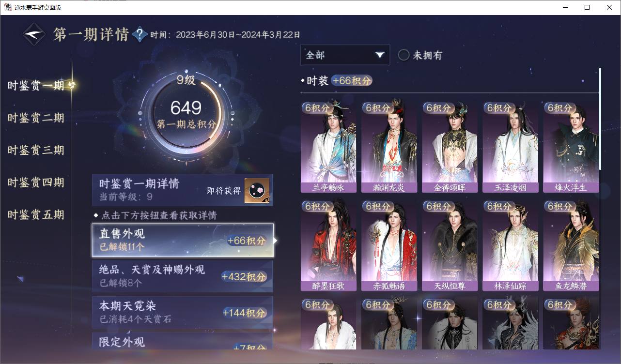Open the question mark help icon
The width and height of the screenshot is (621, 364).
coord(140,34)
